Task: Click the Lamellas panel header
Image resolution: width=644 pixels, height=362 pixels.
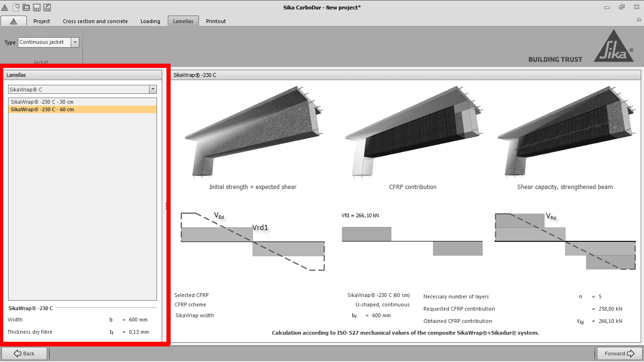Action: pyautogui.click(x=83, y=75)
